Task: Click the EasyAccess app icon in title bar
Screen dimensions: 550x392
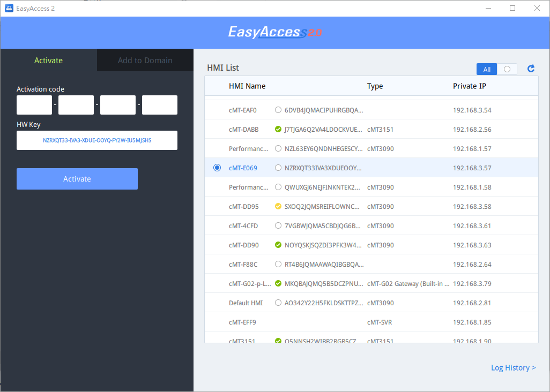Action: click(9, 8)
